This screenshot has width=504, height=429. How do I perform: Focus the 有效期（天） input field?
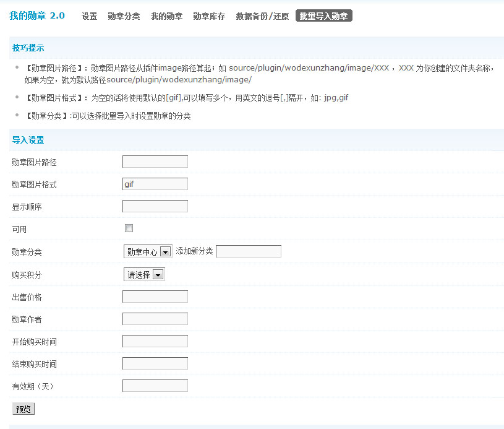[155, 386]
